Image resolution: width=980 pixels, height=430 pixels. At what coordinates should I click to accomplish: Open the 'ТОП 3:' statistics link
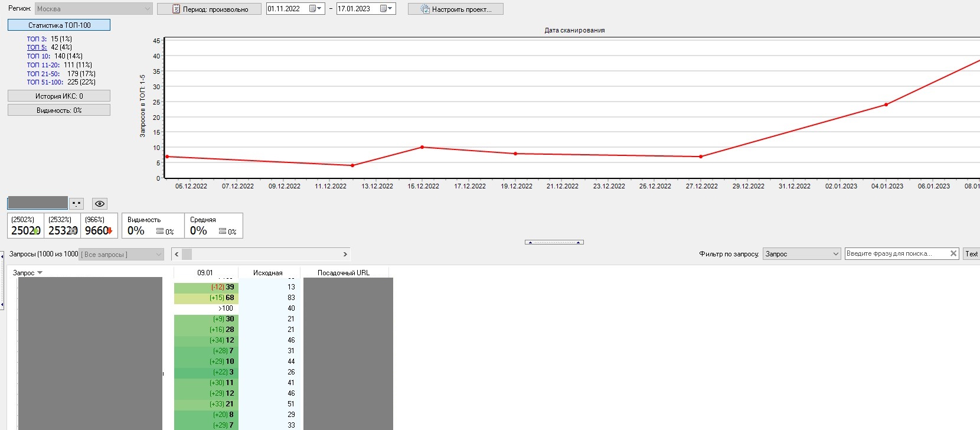37,39
